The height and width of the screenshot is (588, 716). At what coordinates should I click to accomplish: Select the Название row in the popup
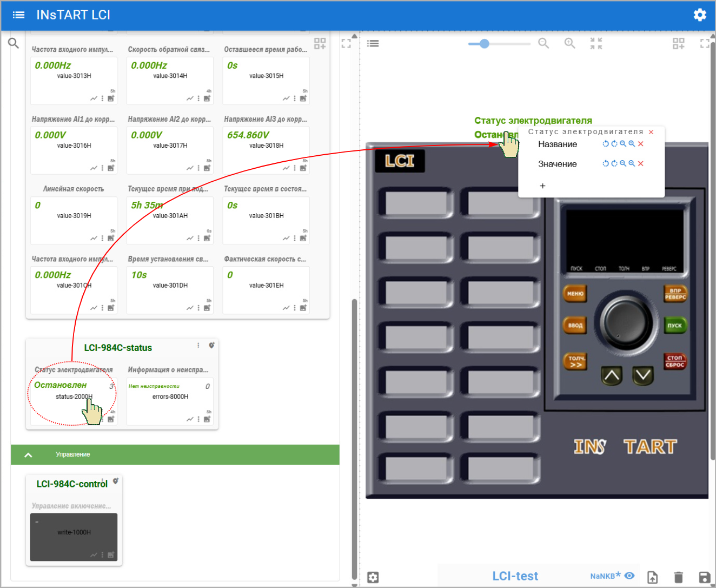tap(591, 144)
